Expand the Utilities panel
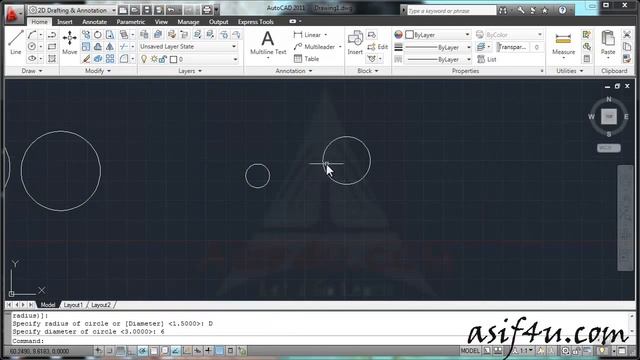 coord(570,71)
